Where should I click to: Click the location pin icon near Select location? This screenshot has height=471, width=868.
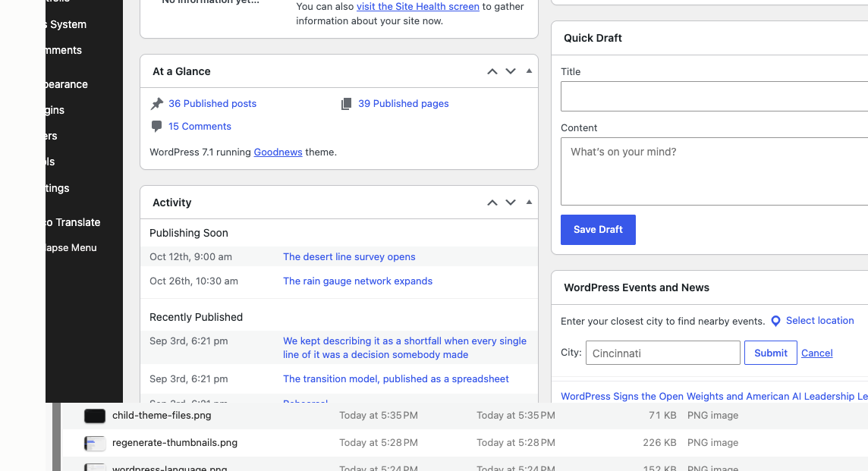tap(776, 321)
